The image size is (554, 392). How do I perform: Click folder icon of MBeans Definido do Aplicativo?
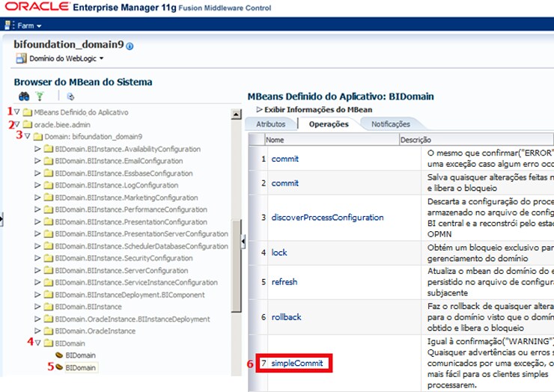click(27, 112)
